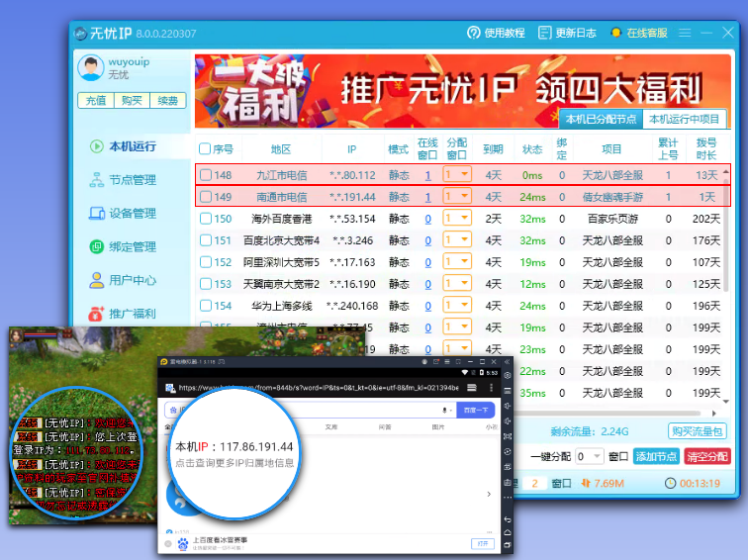Viewport: 748px width, 560px height.
Task: Sort by the 状态 column header
Action: click(532, 149)
